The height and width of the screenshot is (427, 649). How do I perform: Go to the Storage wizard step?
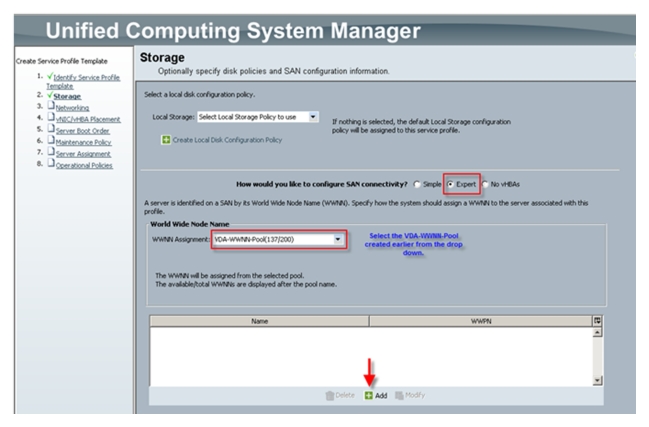[x=67, y=96]
